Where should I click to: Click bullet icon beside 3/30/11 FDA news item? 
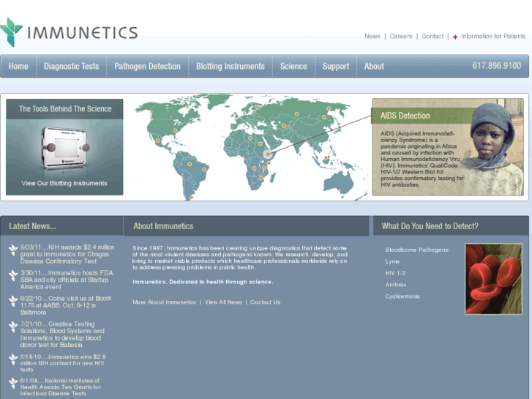[13, 275]
